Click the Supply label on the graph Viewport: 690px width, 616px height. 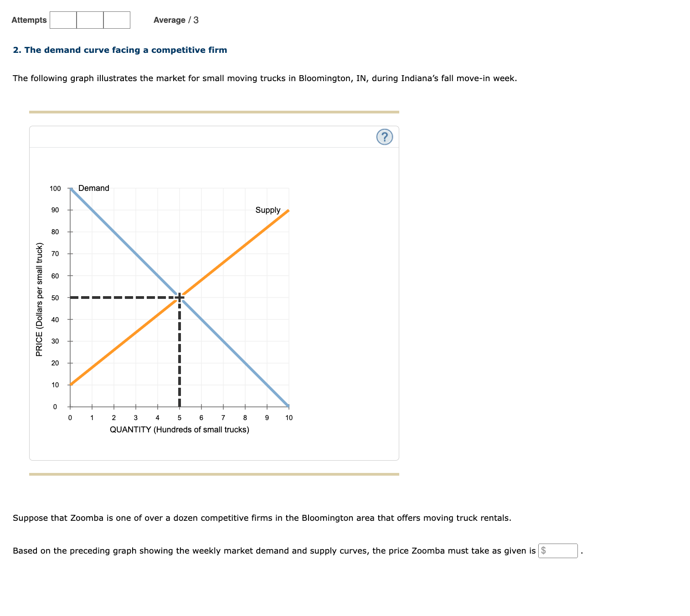click(x=268, y=210)
